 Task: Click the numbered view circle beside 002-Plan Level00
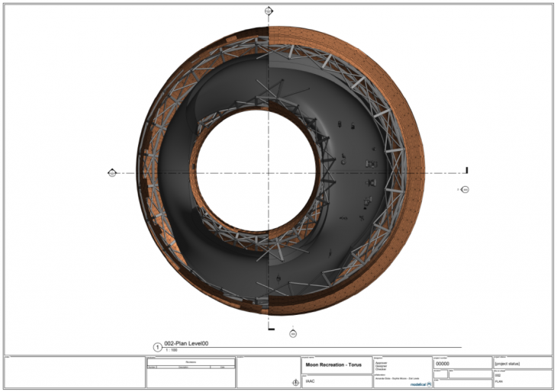158,347
